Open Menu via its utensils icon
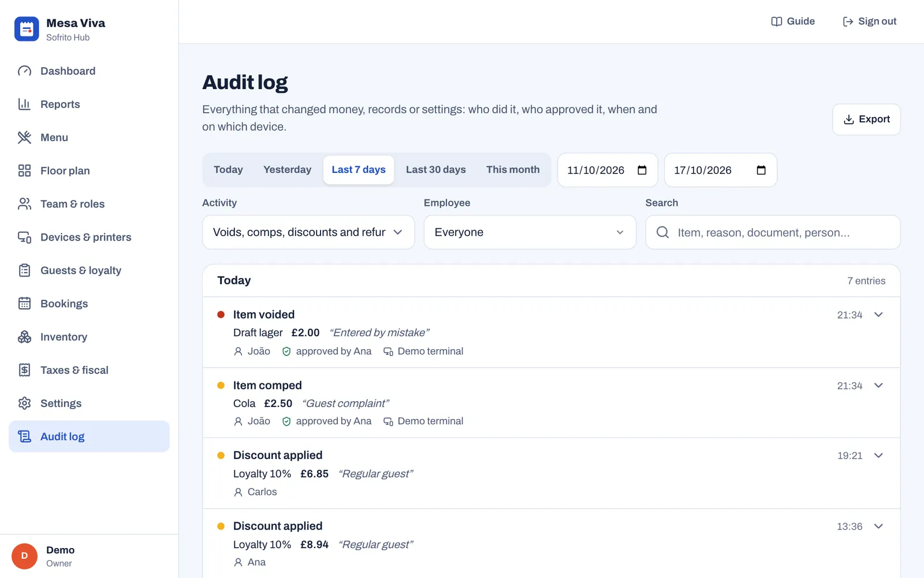 [x=24, y=138]
